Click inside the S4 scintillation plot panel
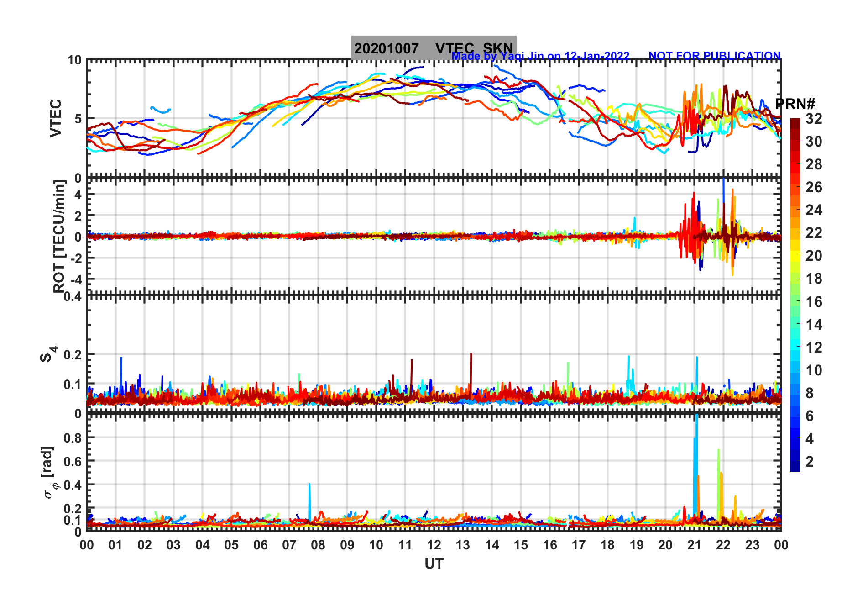Screen dimensions: 868x590 (434, 354)
